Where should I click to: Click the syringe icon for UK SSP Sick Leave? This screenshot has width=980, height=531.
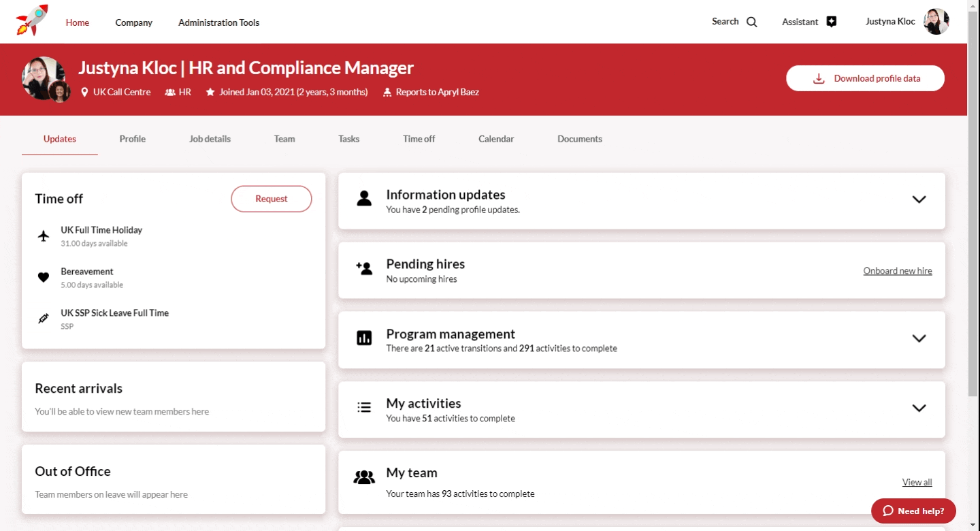coord(44,319)
